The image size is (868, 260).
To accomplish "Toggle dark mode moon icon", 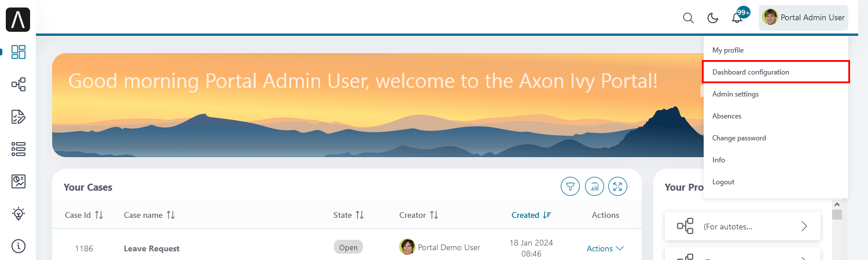I will pos(713,18).
